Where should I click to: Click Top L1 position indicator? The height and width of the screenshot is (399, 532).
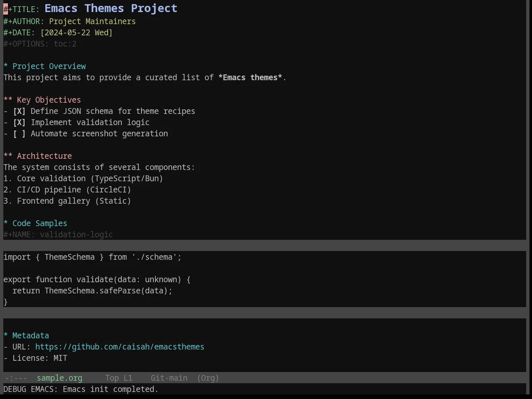(x=119, y=378)
